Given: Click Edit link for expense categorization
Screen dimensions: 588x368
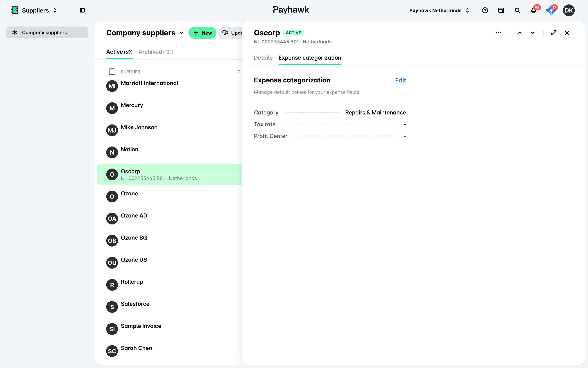Looking at the screenshot, I should (x=400, y=80).
